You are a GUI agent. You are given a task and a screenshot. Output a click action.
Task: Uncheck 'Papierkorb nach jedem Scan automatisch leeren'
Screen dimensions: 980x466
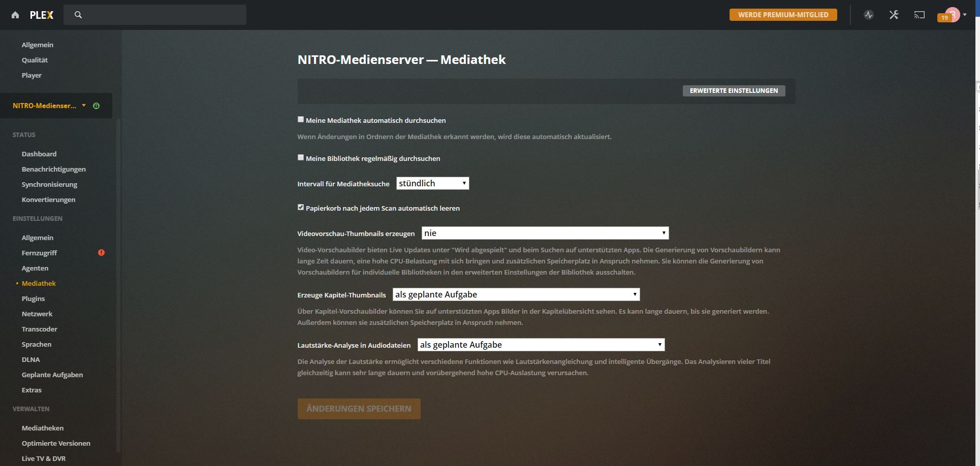(x=301, y=207)
